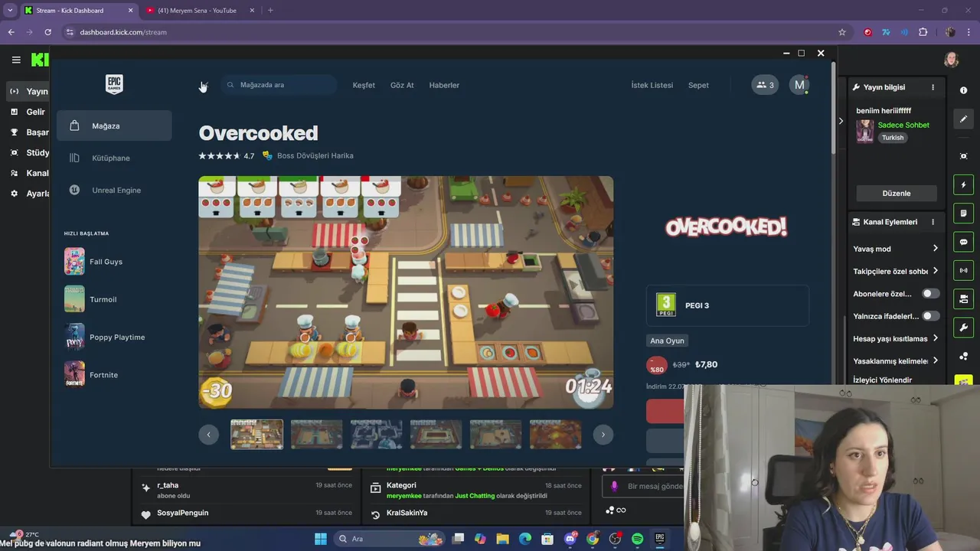Click the Kick broadcast signal icon
Viewport: 980px width, 551px height.
click(x=963, y=270)
